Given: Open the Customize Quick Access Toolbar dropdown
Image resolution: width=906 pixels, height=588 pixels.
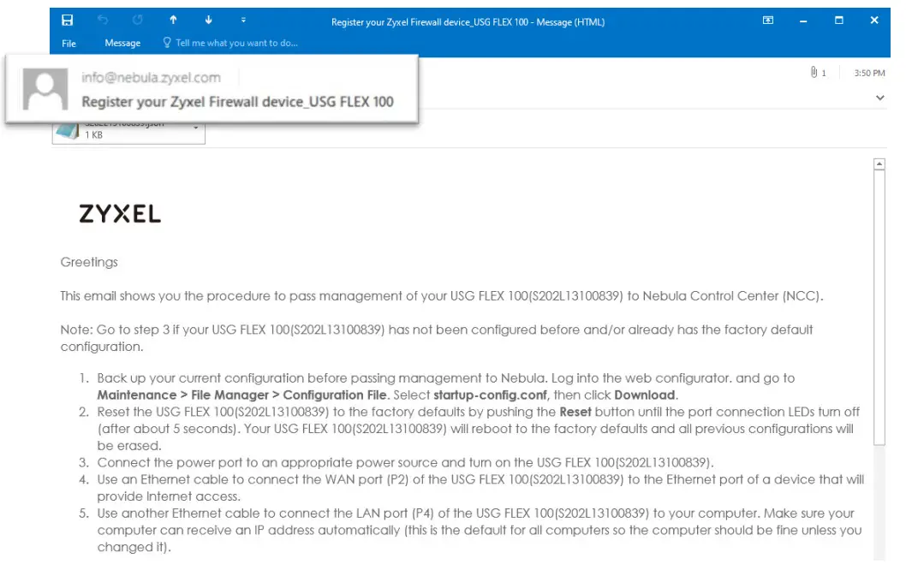Looking at the screenshot, I should (242, 20).
